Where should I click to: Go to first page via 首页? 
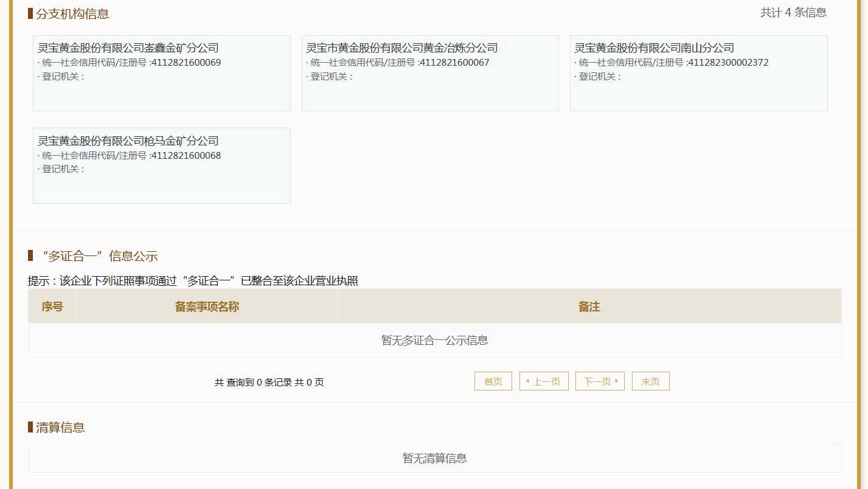coord(493,381)
